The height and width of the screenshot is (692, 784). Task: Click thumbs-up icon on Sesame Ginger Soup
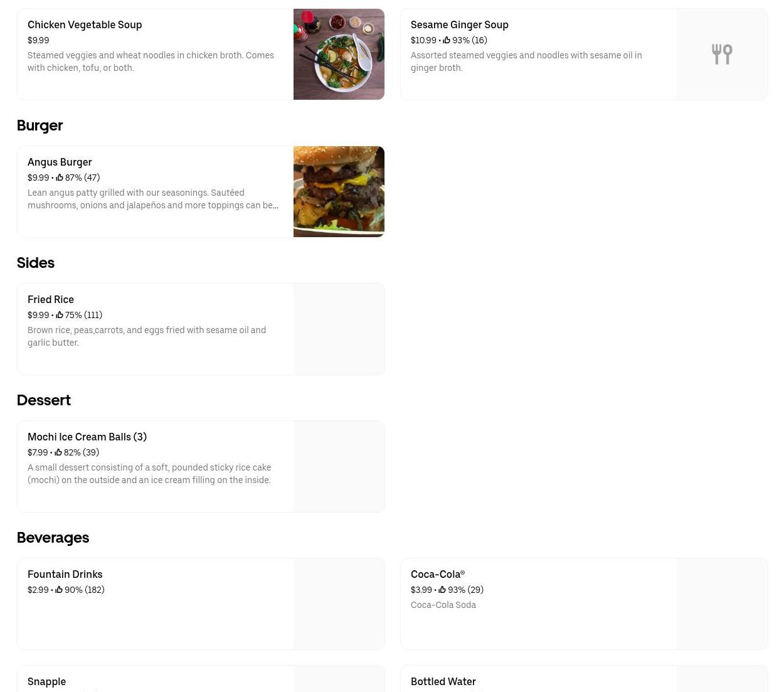447,40
